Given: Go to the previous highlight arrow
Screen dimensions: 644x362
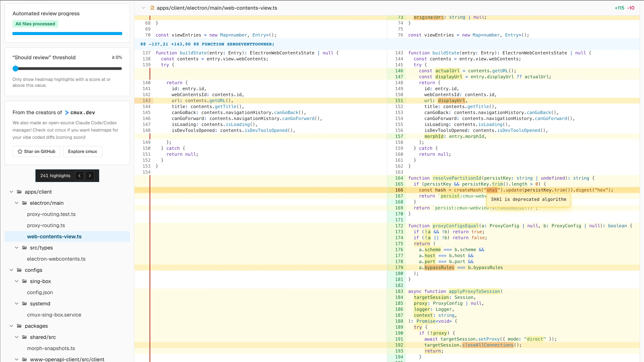Looking at the screenshot, I should tap(79, 176).
